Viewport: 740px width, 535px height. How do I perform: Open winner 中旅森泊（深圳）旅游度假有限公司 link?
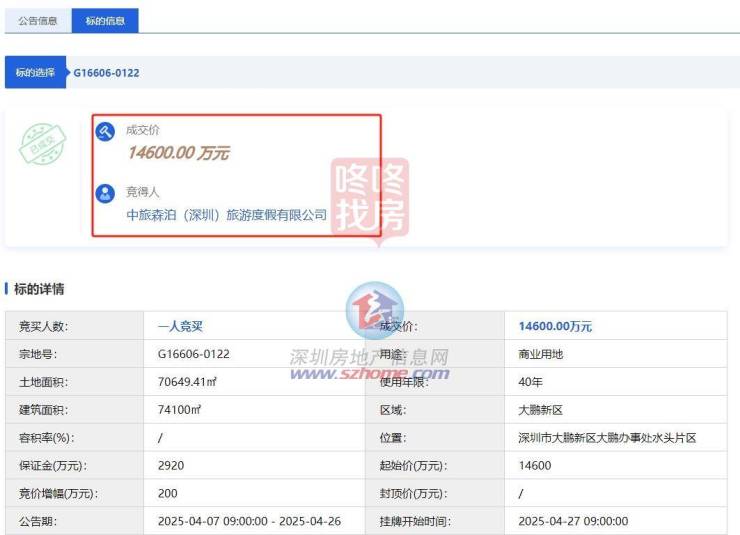(227, 215)
